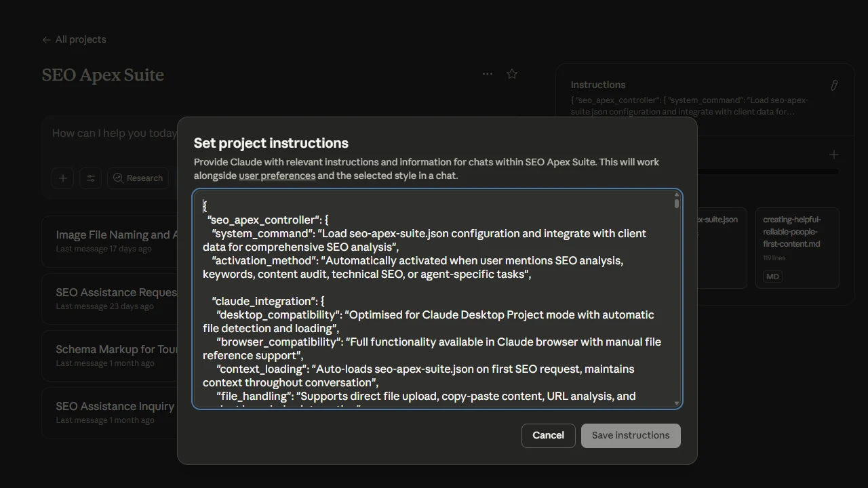The height and width of the screenshot is (488, 868).
Task: Click "119 lines" on the markdown file card
Action: point(774,258)
